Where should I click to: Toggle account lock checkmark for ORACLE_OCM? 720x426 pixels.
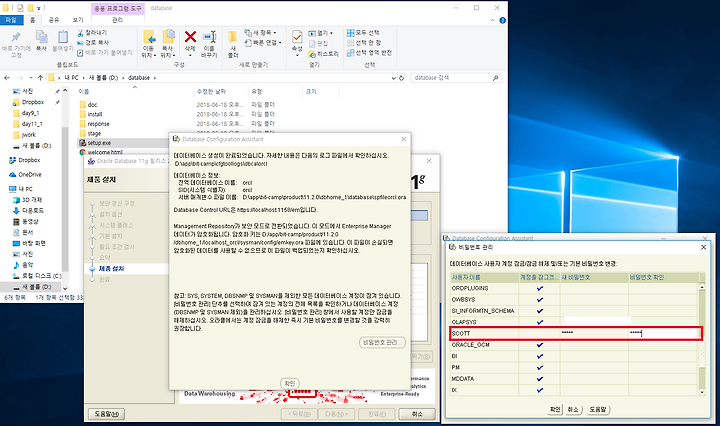pos(540,345)
